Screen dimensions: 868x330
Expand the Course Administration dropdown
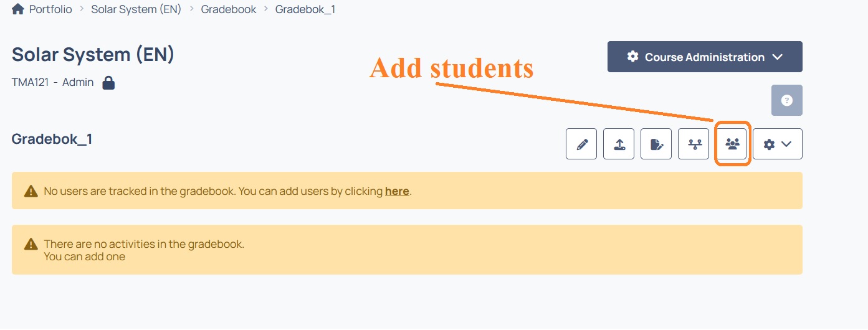tap(705, 57)
